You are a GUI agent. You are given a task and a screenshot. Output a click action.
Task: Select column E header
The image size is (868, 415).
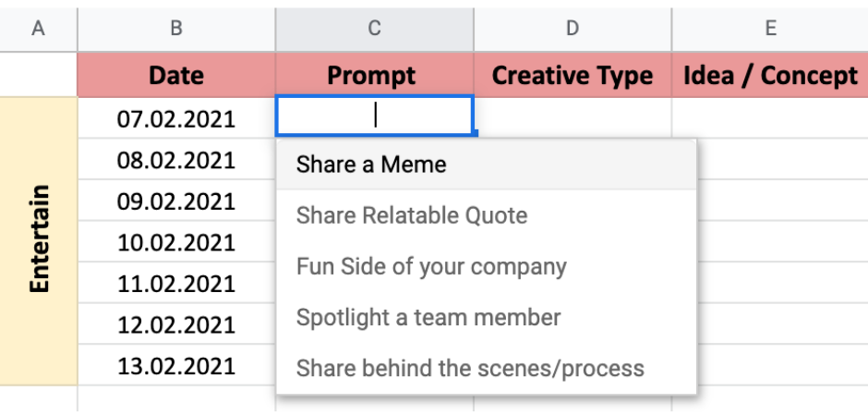tap(770, 29)
